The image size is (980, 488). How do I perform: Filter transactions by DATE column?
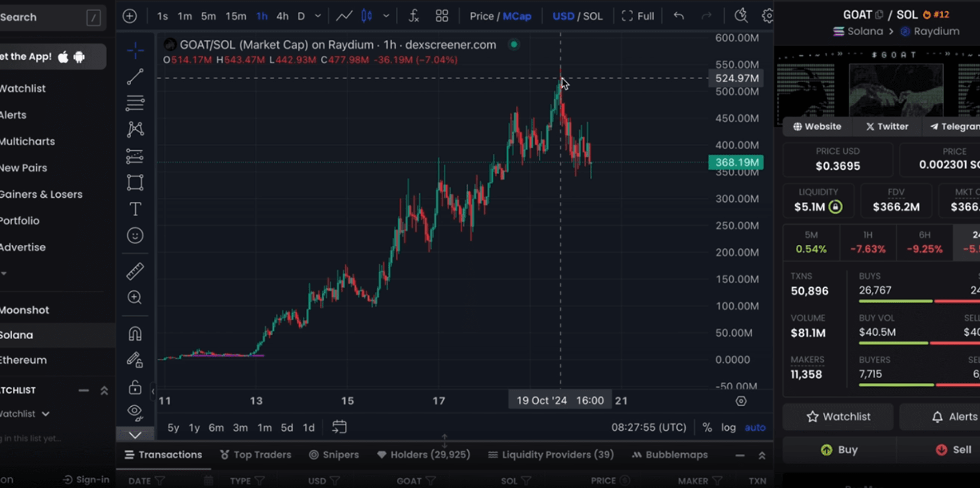[160, 481]
